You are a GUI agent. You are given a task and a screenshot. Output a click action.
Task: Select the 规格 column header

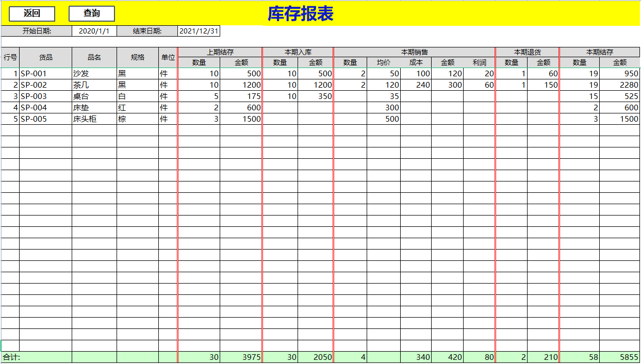(x=138, y=57)
